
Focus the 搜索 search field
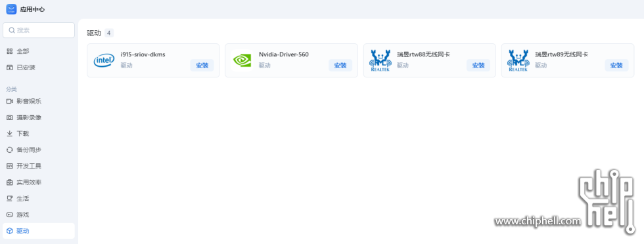pos(39,30)
